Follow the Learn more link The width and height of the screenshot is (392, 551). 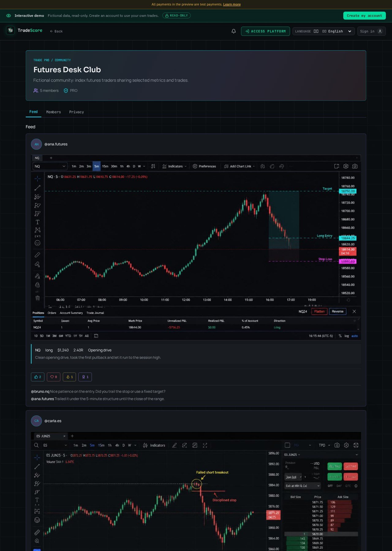[232, 4]
